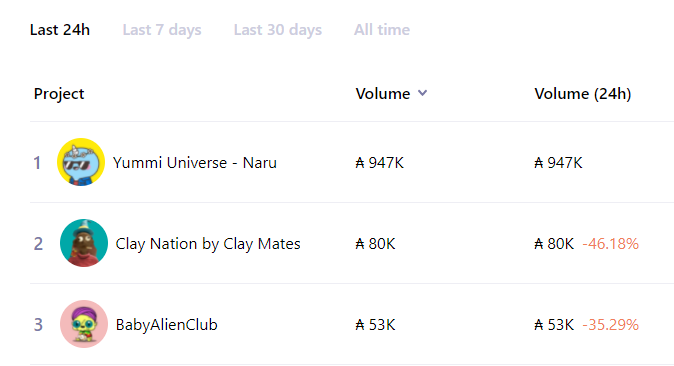Click the -46.18% change value

(610, 244)
